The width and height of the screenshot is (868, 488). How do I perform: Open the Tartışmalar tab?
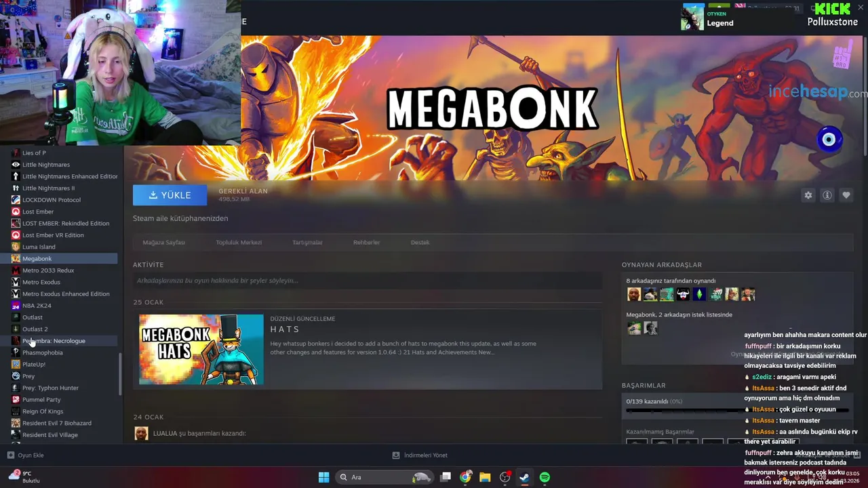pyautogui.click(x=307, y=242)
